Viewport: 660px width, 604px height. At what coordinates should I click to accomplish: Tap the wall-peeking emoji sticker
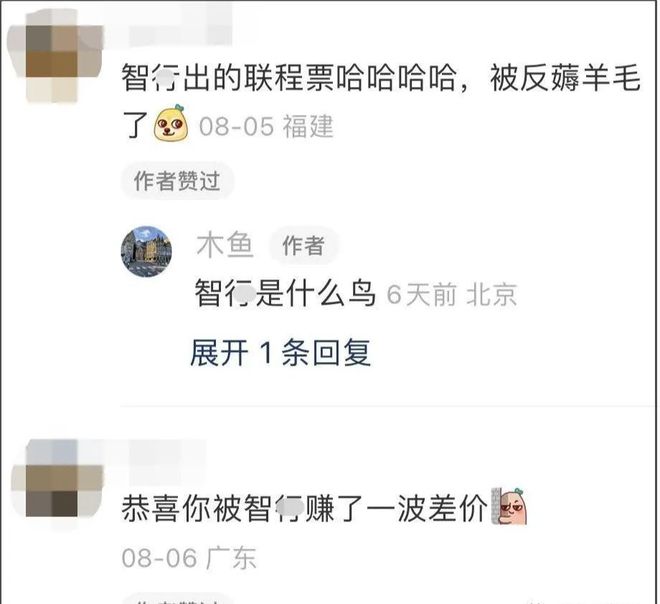tap(509, 506)
